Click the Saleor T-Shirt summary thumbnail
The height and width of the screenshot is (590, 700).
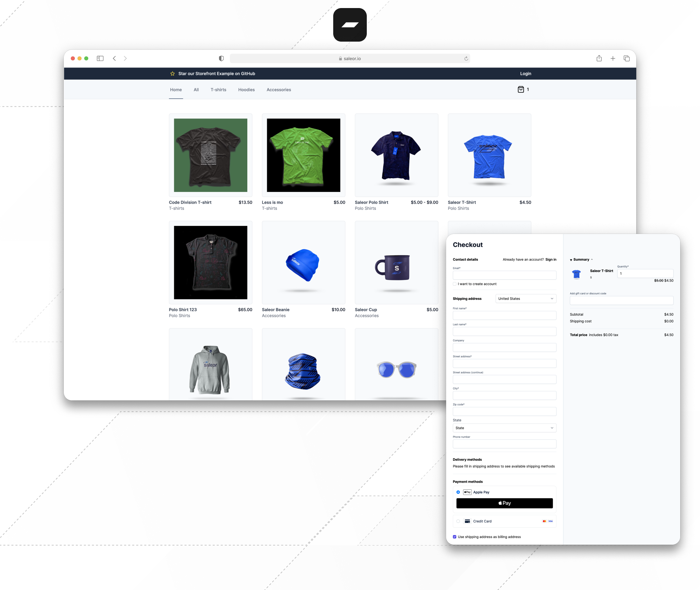coord(577,274)
